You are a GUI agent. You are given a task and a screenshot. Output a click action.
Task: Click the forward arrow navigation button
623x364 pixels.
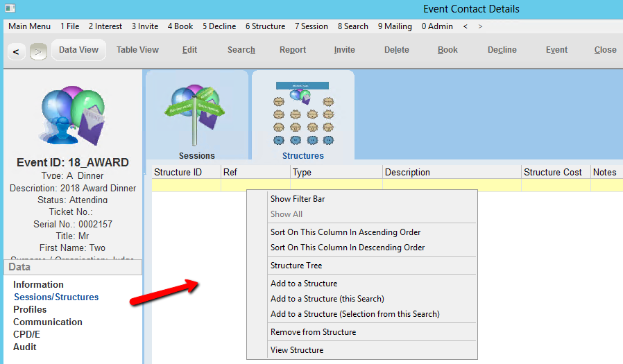[x=38, y=51]
